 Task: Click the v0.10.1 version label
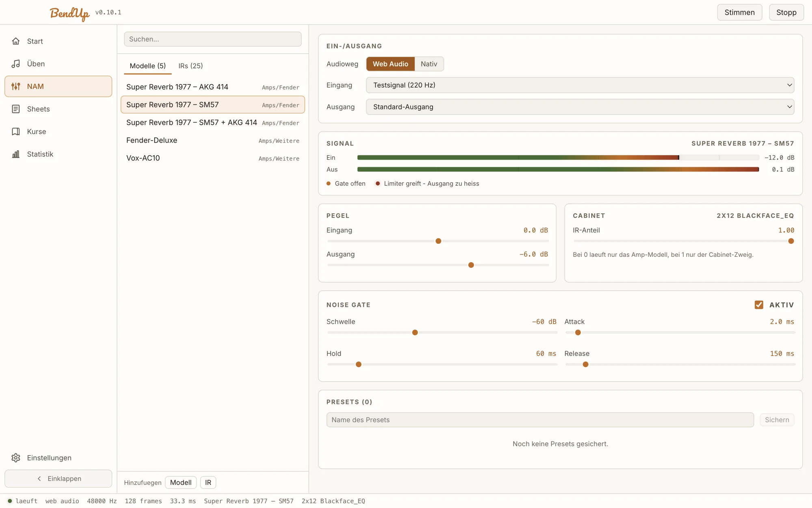pyautogui.click(x=108, y=12)
